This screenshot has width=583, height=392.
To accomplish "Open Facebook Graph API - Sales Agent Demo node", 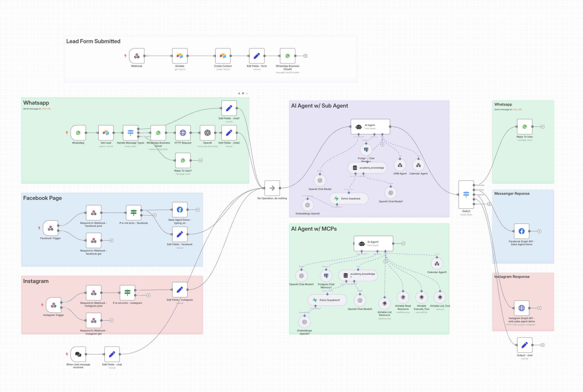I will coord(522,231).
